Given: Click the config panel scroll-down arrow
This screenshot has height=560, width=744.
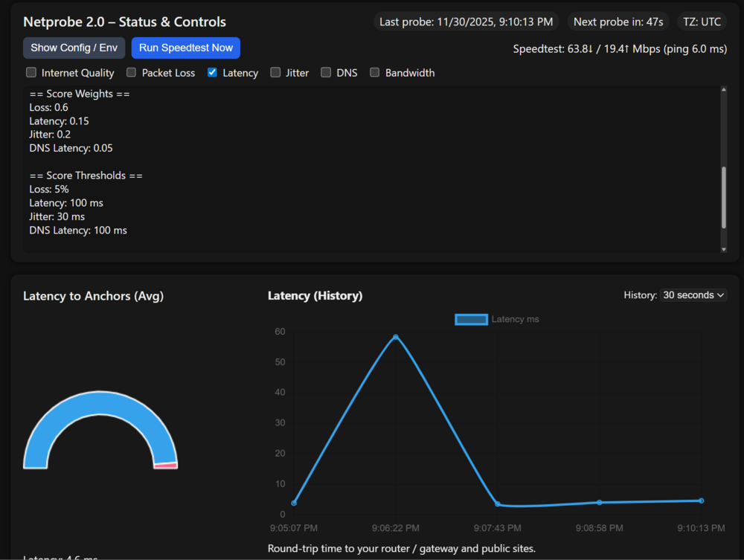Looking at the screenshot, I should tap(724, 249).
